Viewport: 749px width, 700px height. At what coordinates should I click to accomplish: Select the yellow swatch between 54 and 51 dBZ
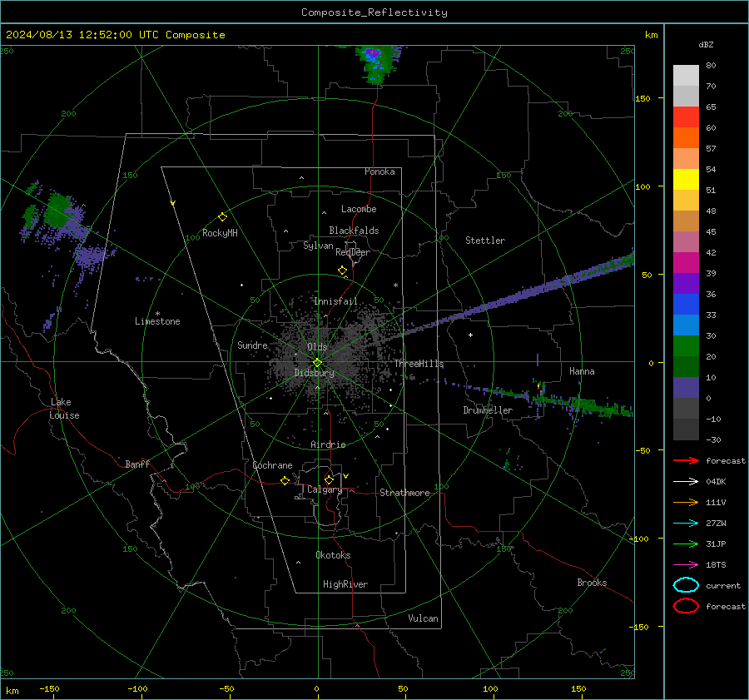tap(686, 179)
